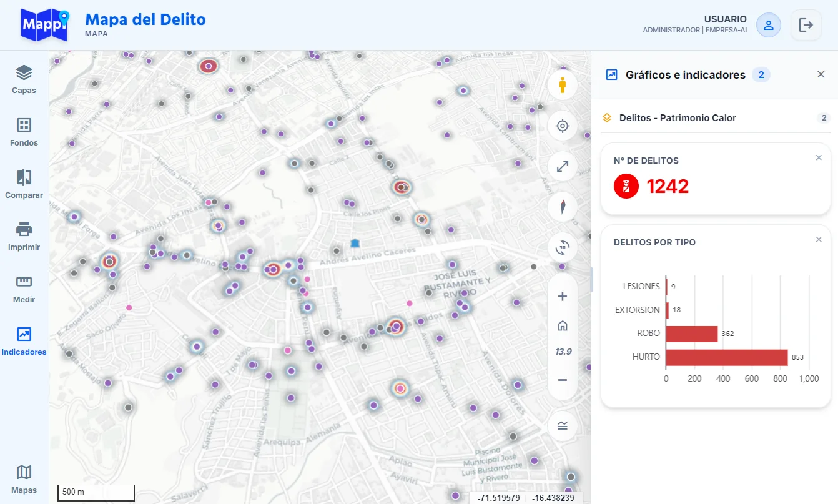Click the N° DE DELITOS heading
The image size is (838, 504).
coord(646,161)
